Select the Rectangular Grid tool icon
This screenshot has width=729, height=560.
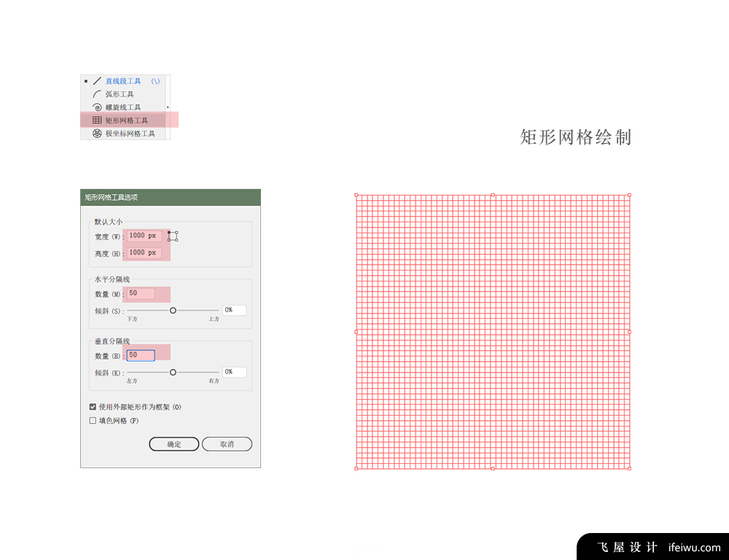(98, 120)
